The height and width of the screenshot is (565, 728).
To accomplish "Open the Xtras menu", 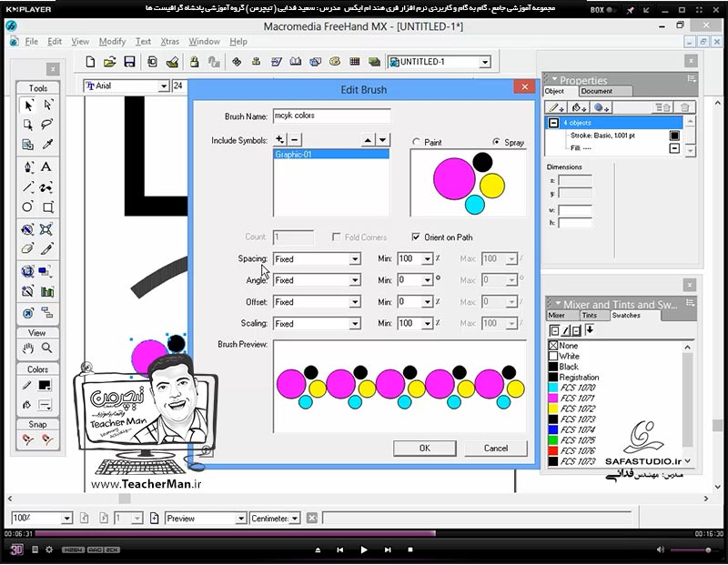I will (x=169, y=42).
